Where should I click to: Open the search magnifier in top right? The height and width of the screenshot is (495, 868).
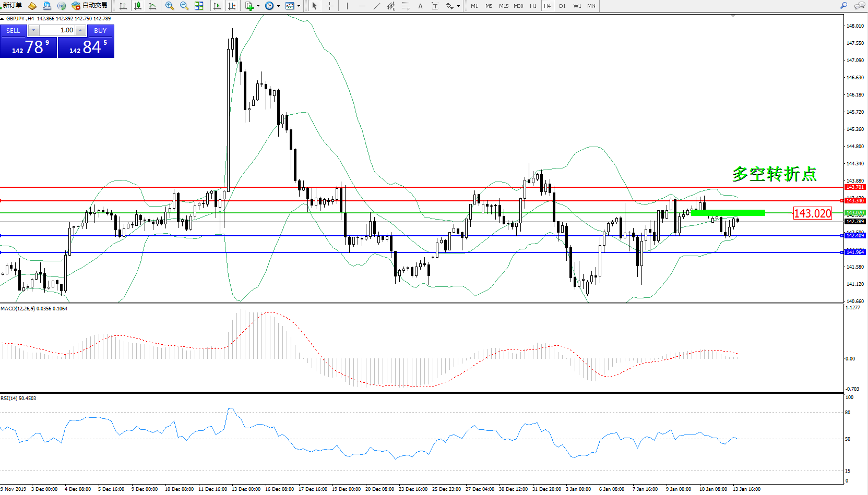[843, 6]
